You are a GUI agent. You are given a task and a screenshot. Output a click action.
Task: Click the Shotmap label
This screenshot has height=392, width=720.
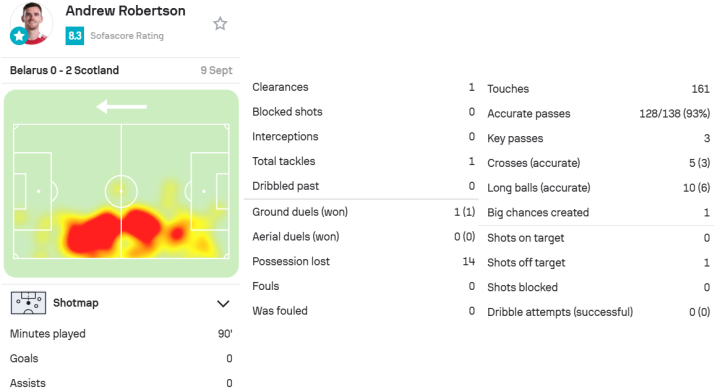(x=76, y=303)
